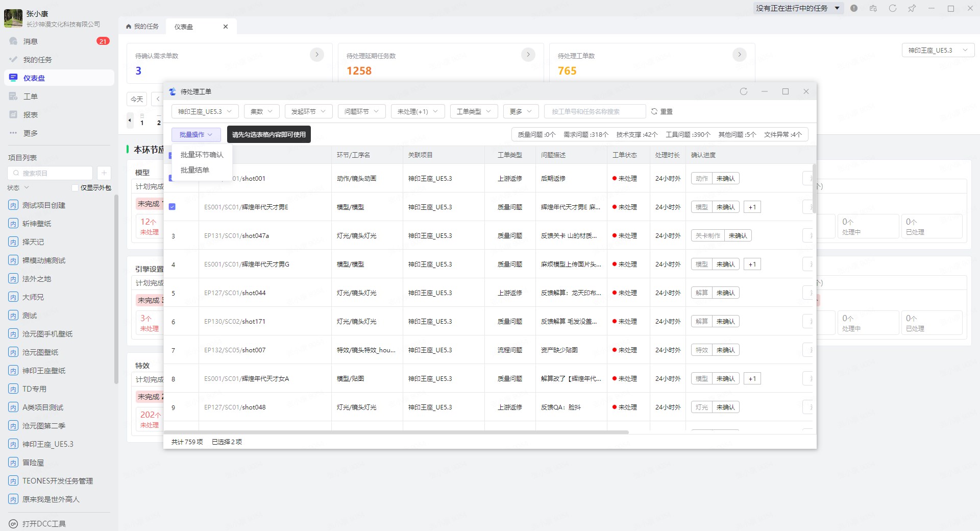The width and height of the screenshot is (980, 531).
Task: Open 状态 dropdown in project list
Action: 18,188
